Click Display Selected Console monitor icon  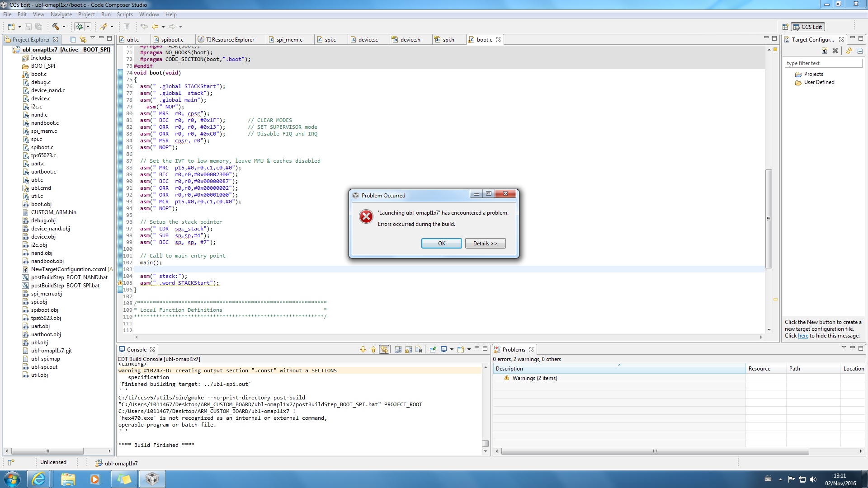click(x=444, y=349)
